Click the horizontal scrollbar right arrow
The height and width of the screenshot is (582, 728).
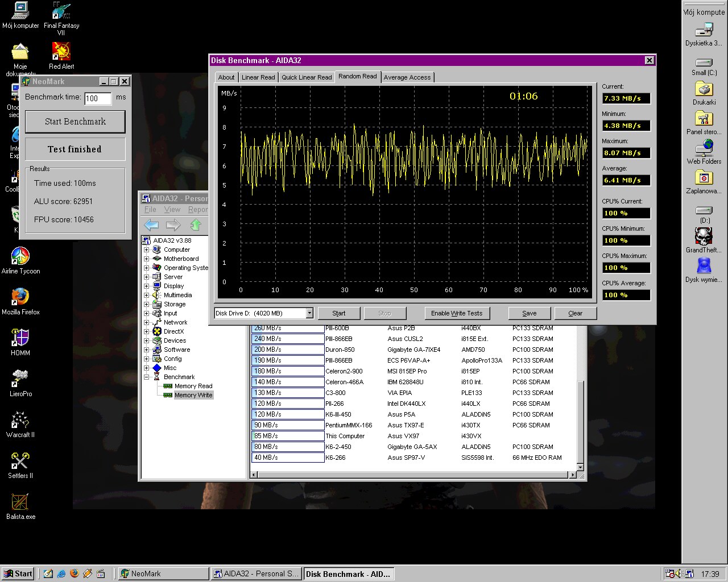(x=573, y=475)
